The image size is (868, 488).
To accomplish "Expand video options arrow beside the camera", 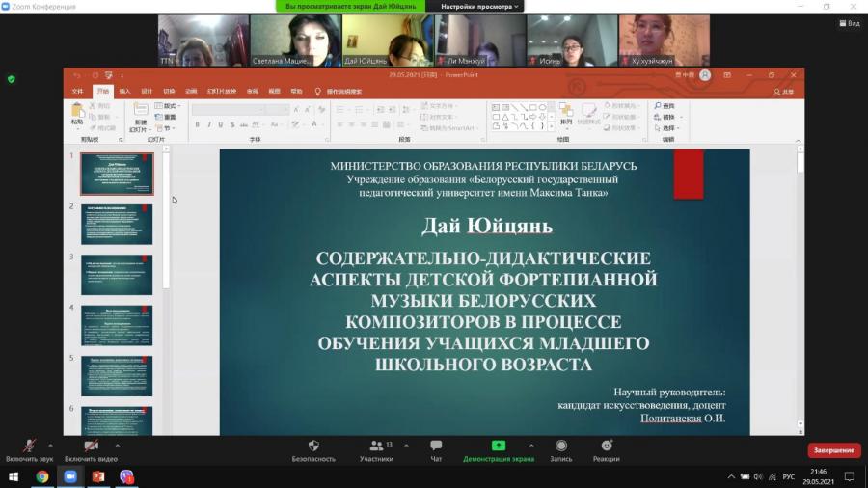I will click(118, 445).
